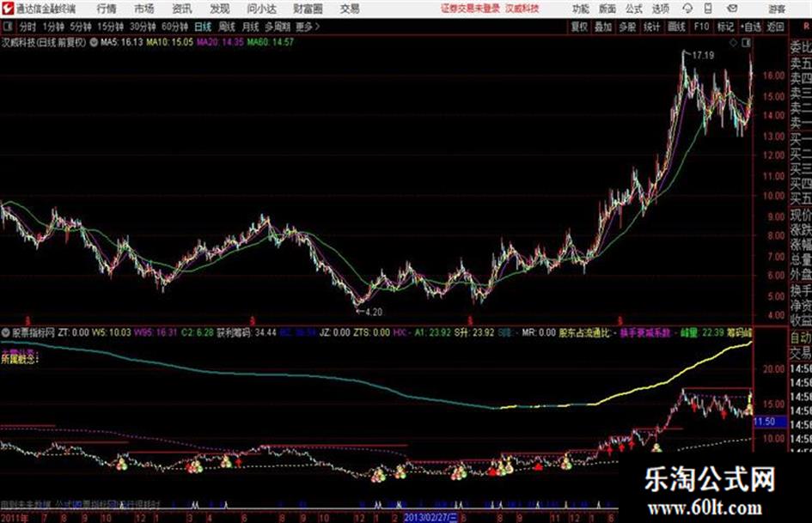Click the 通达信 red logo icon

[x=7, y=9]
